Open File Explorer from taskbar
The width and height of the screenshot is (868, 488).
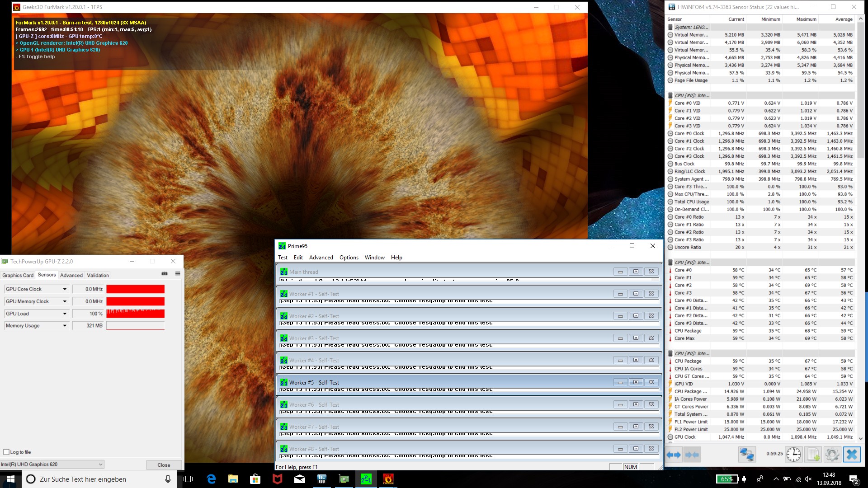tap(233, 479)
